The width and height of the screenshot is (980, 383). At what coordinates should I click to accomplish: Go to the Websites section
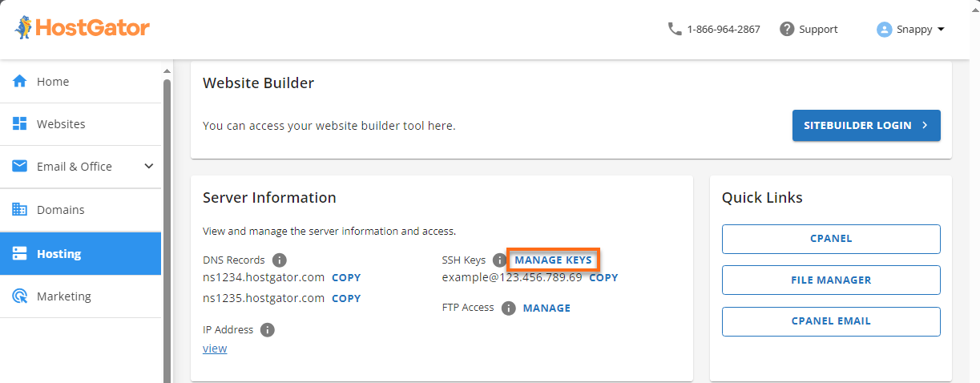pyautogui.click(x=80, y=124)
